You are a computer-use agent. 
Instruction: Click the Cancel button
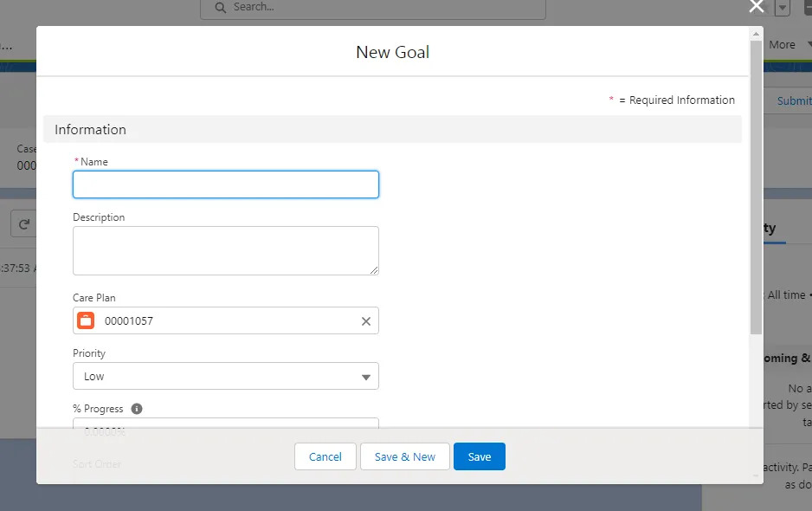click(x=325, y=456)
